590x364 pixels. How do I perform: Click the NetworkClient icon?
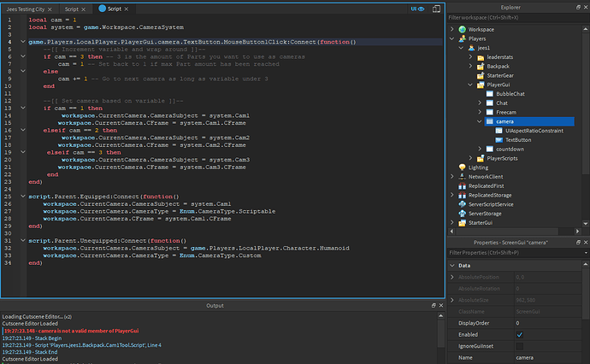pos(462,177)
